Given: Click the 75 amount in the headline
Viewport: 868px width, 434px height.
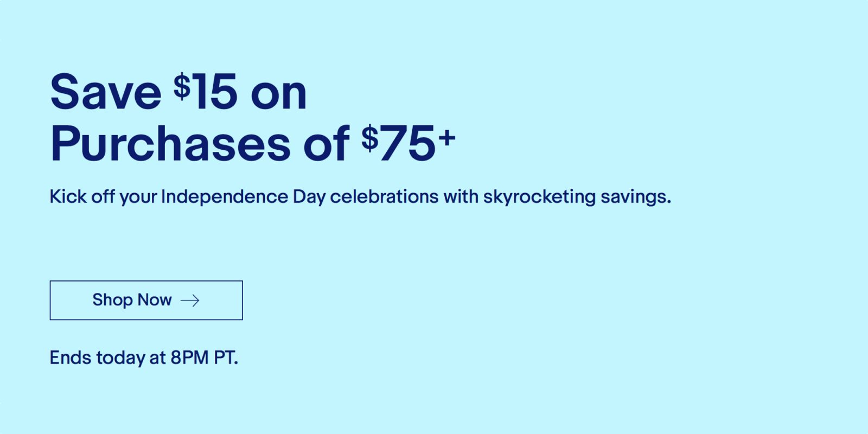Looking at the screenshot, I should coord(408,145).
